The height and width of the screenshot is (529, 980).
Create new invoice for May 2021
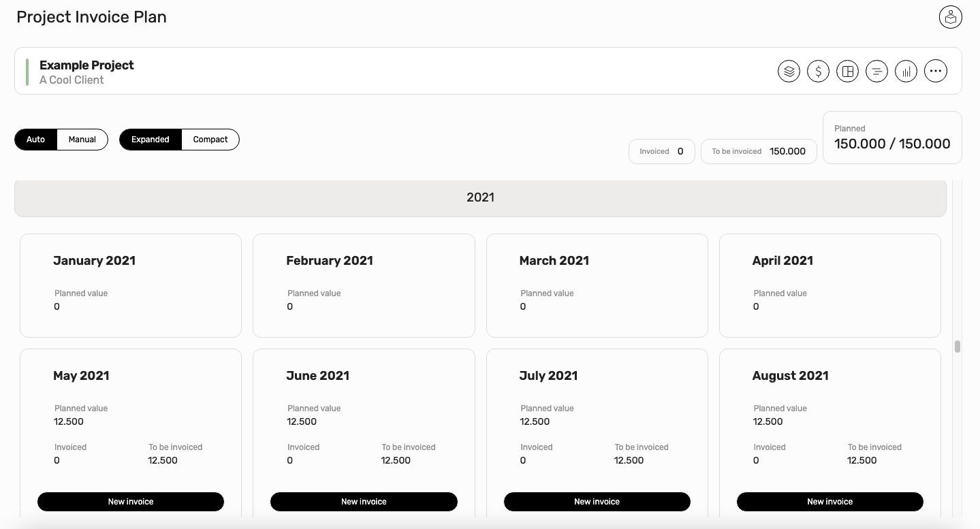click(x=131, y=502)
